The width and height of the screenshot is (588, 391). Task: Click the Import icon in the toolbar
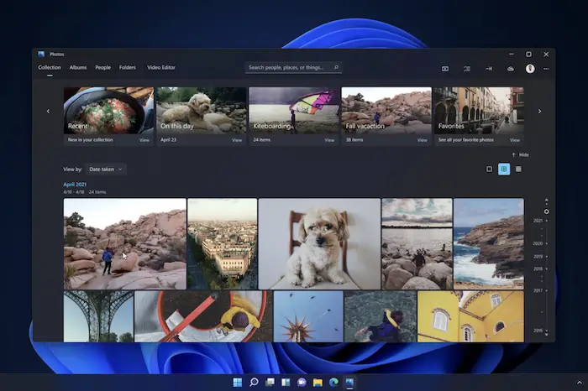coord(488,68)
